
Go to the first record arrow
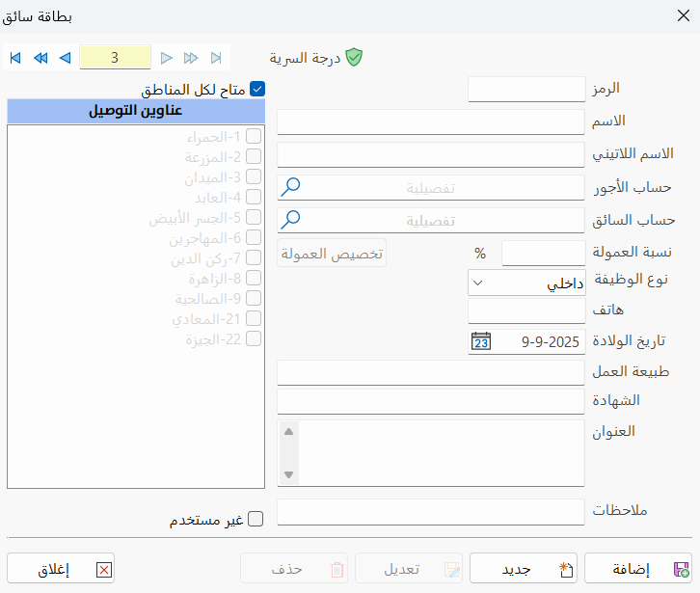[x=15, y=58]
